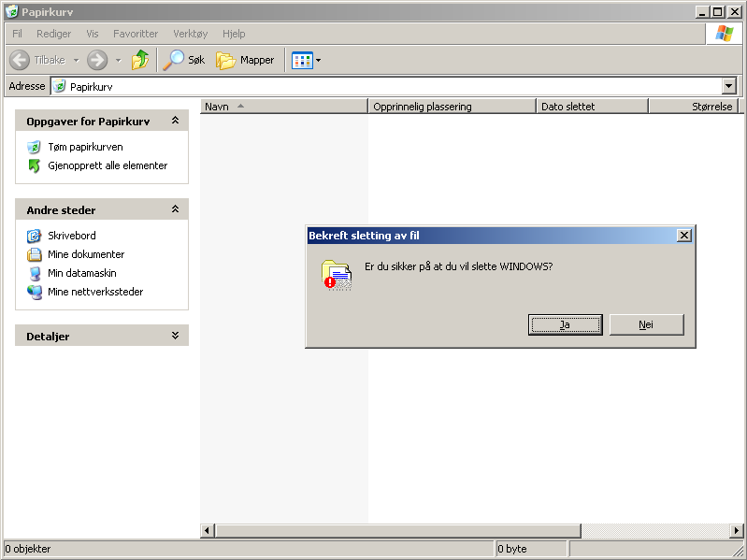Image resolution: width=747 pixels, height=560 pixels.
Task: Open the back history dropdown arrow
Action: coord(76,61)
